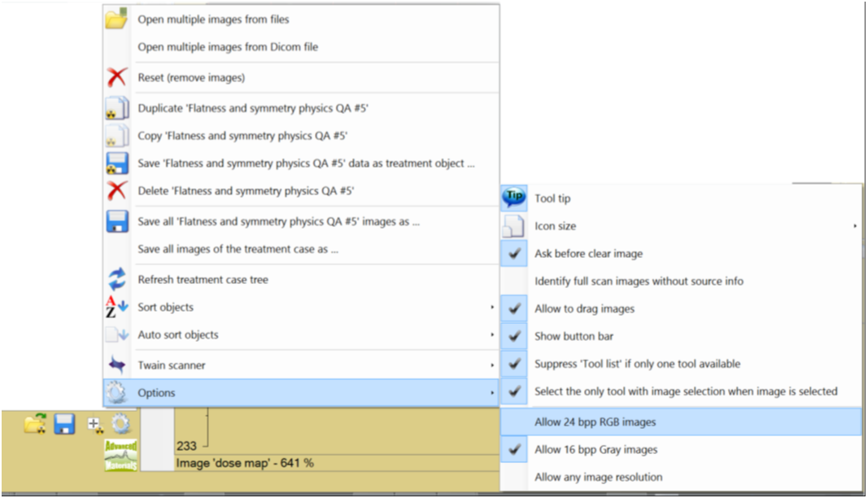The image size is (868, 498).
Task: Click the Copy document icon
Action: 117,136
